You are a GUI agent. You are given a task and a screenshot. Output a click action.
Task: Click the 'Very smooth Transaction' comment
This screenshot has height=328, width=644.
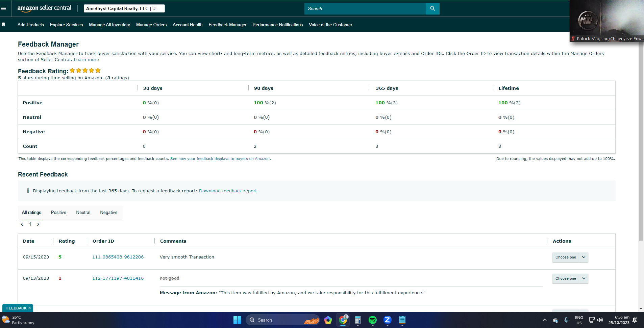[x=187, y=257]
